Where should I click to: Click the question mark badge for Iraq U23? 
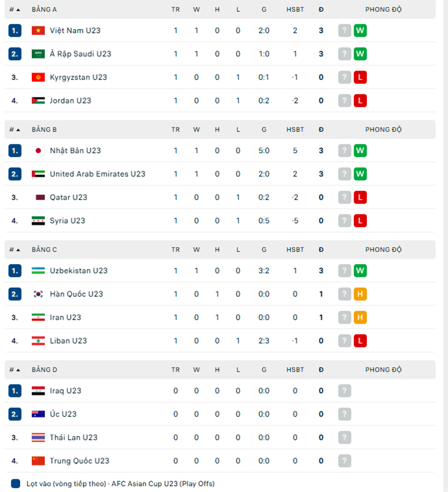click(344, 391)
